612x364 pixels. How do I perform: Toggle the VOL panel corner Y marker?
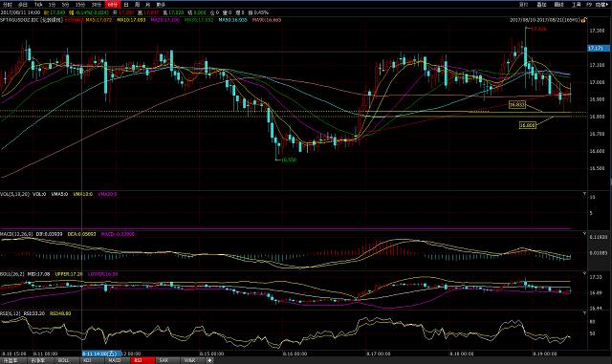point(584,194)
